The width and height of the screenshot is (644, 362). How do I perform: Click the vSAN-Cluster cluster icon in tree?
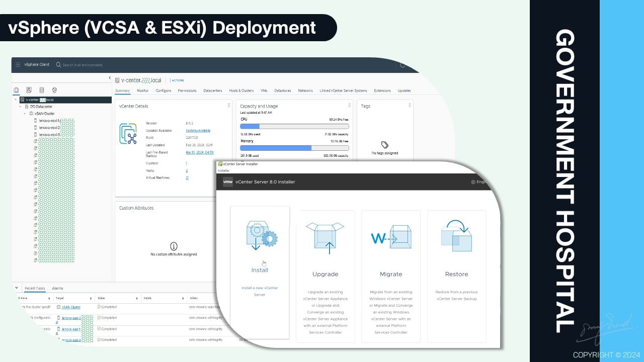31,114
